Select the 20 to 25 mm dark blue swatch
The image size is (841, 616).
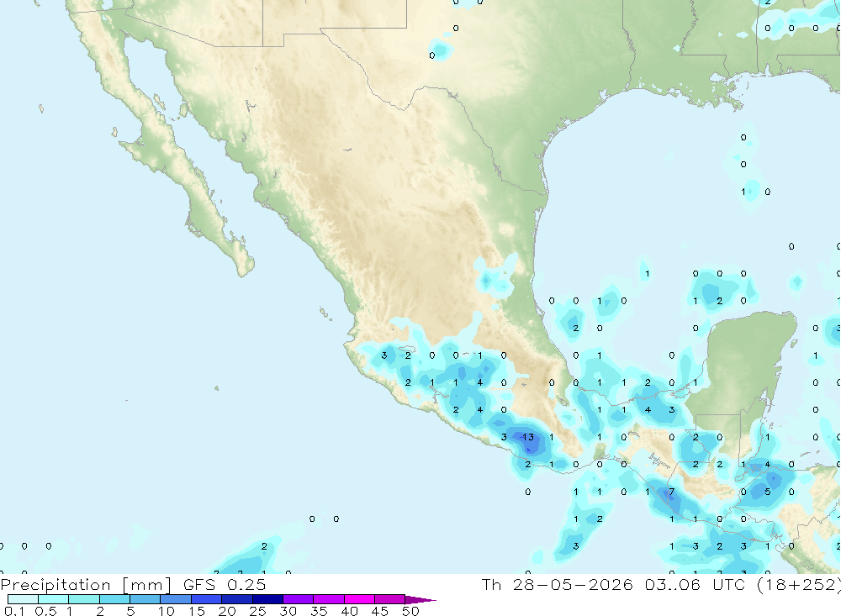(237, 599)
